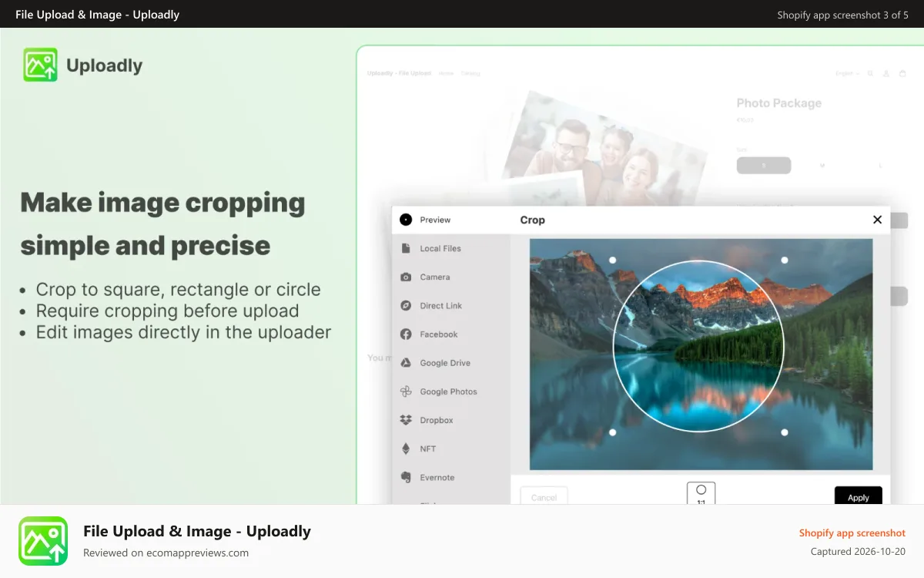Select the 1:1 circle crop shape
The width and height of the screenshot is (924, 578).
tap(701, 494)
